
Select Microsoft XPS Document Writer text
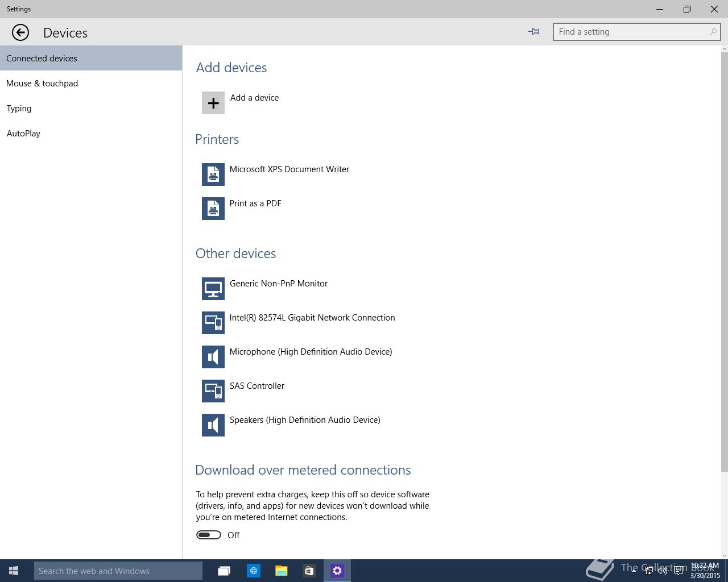coord(289,169)
